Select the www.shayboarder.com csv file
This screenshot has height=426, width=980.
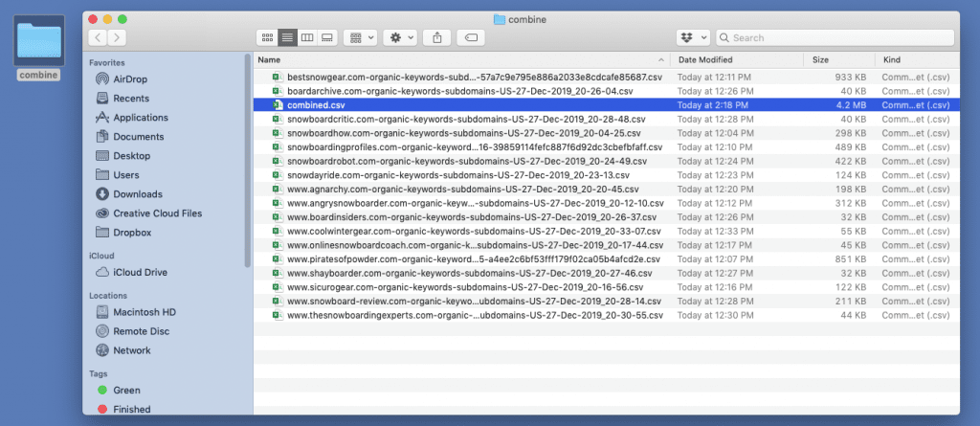[606, 274]
